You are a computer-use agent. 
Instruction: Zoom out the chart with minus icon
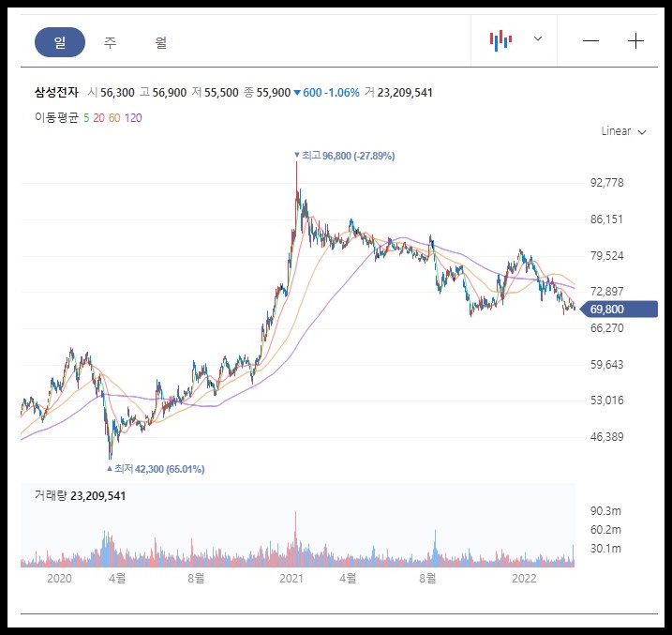[x=590, y=40]
